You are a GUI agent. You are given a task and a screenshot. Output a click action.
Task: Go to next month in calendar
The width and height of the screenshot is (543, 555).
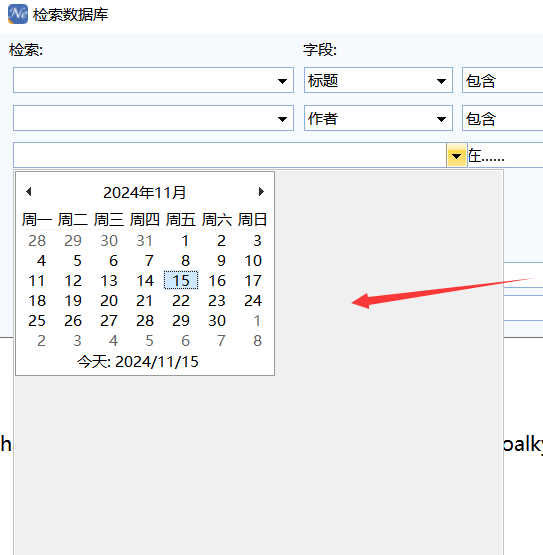coord(261,191)
